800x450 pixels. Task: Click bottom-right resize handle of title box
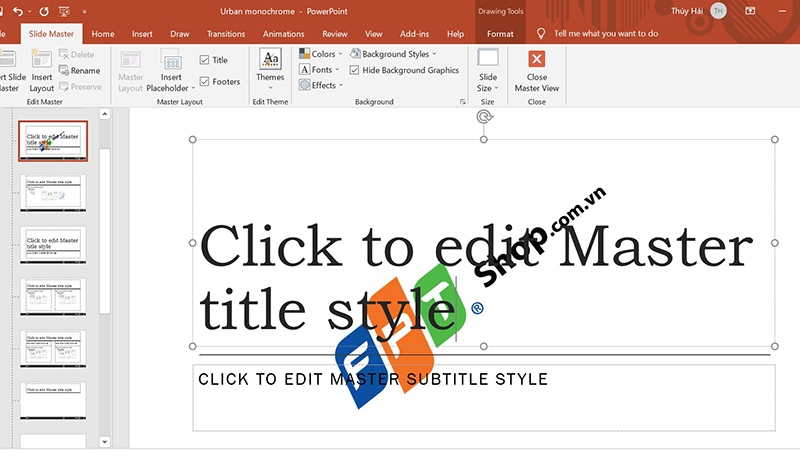tap(774, 346)
